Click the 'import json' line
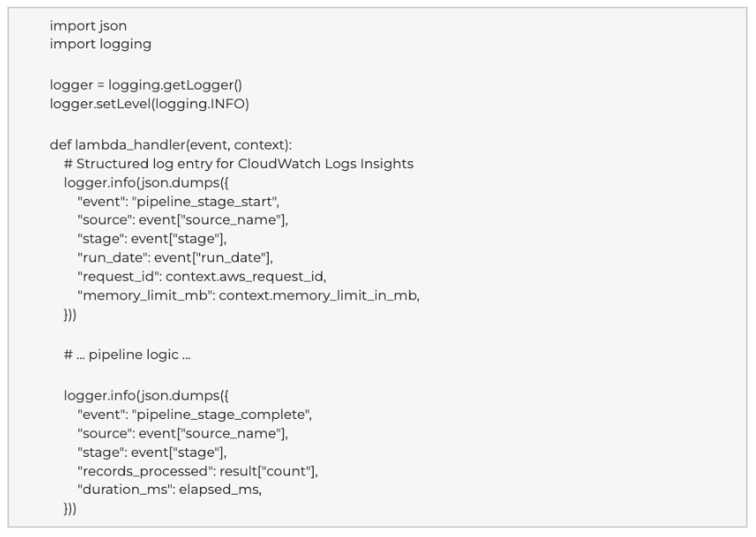This screenshot has width=756, height=537. 88,26
